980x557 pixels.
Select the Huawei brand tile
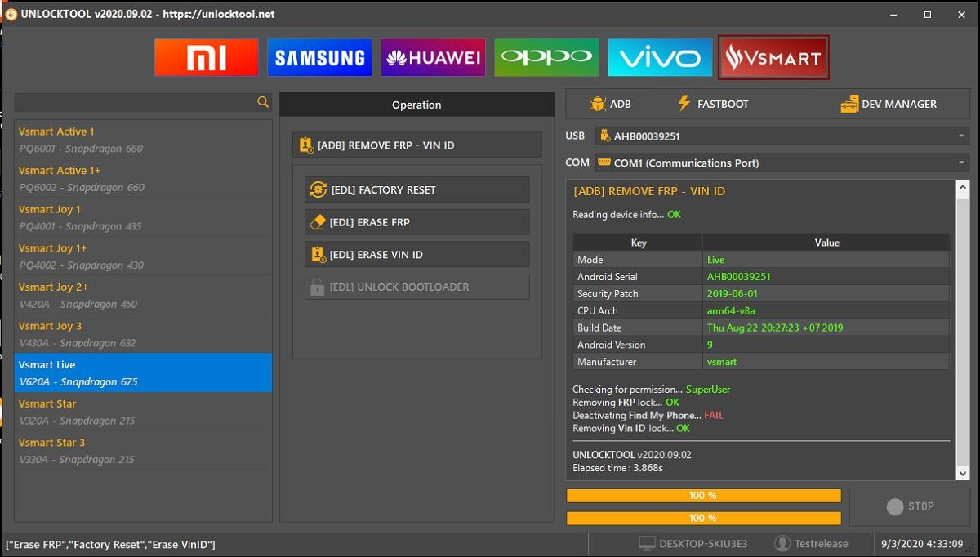433,57
